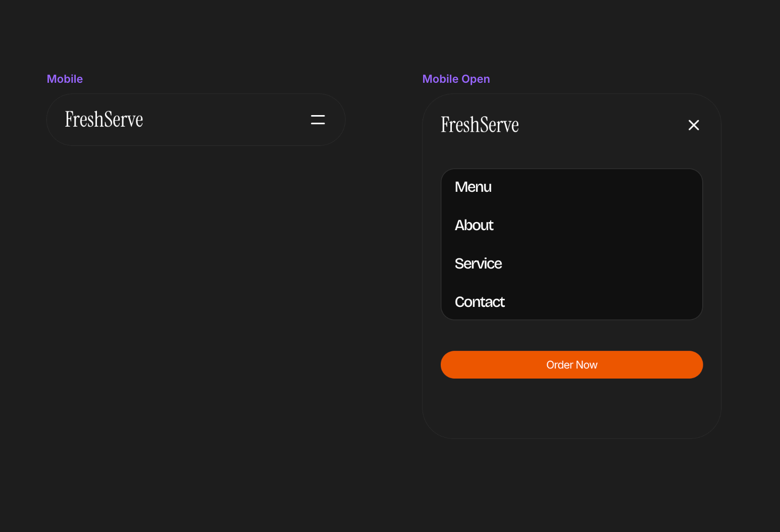Click FreshServe logo in collapsed Mobile navbar

click(x=104, y=120)
